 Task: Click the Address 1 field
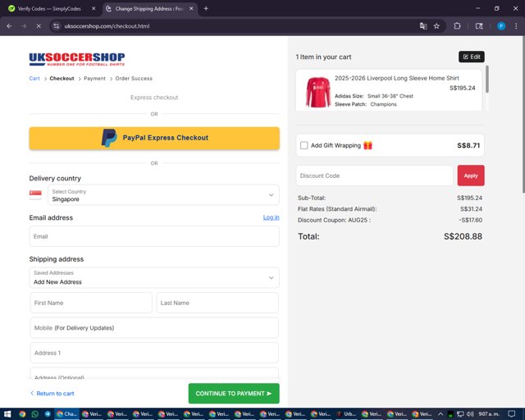point(154,353)
